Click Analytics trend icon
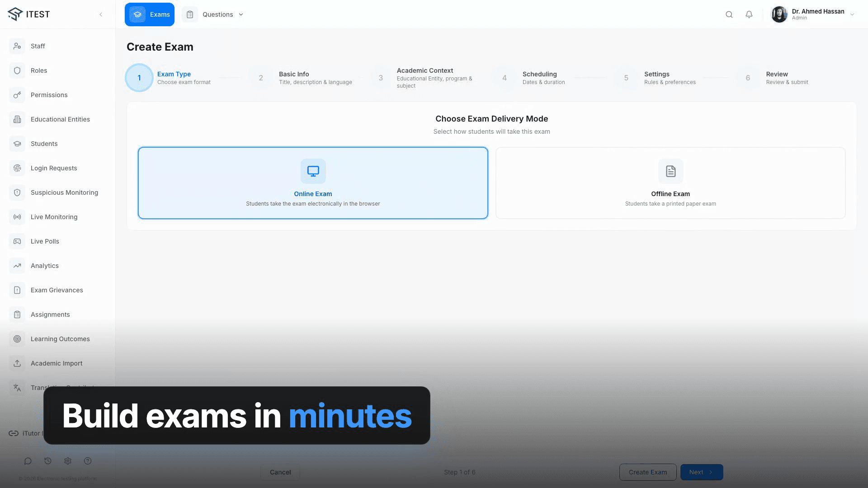 (17, 266)
